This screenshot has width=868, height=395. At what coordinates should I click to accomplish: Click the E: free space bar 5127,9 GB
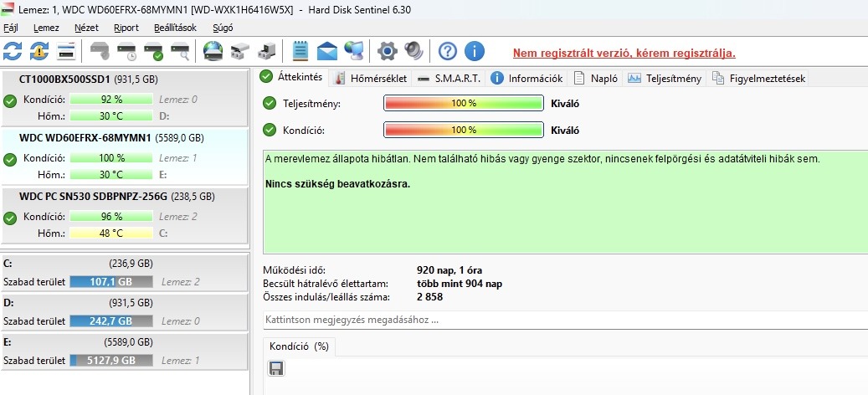(111, 361)
